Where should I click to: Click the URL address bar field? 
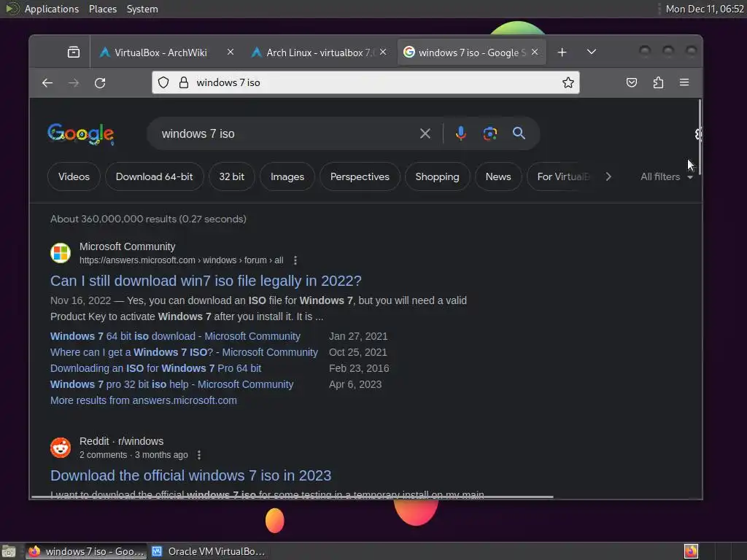[366, 83]
